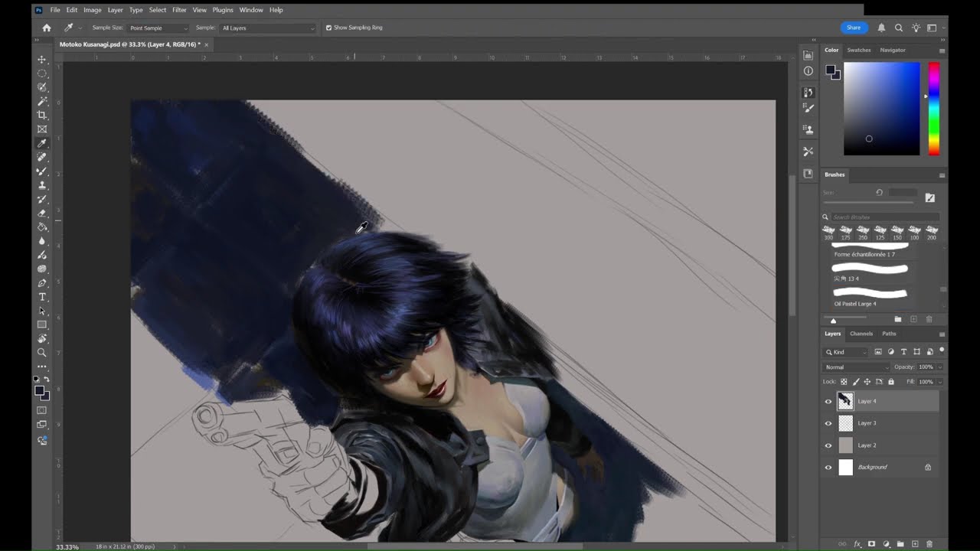Open the Fill dropdown arrow
This screenshot has width=980, height=551.
[940, 382]
